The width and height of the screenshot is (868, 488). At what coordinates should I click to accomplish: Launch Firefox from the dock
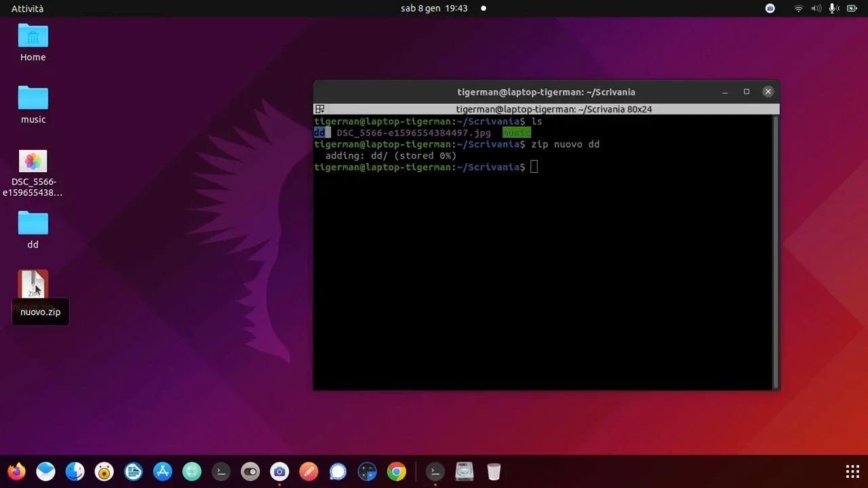[16, 471]
